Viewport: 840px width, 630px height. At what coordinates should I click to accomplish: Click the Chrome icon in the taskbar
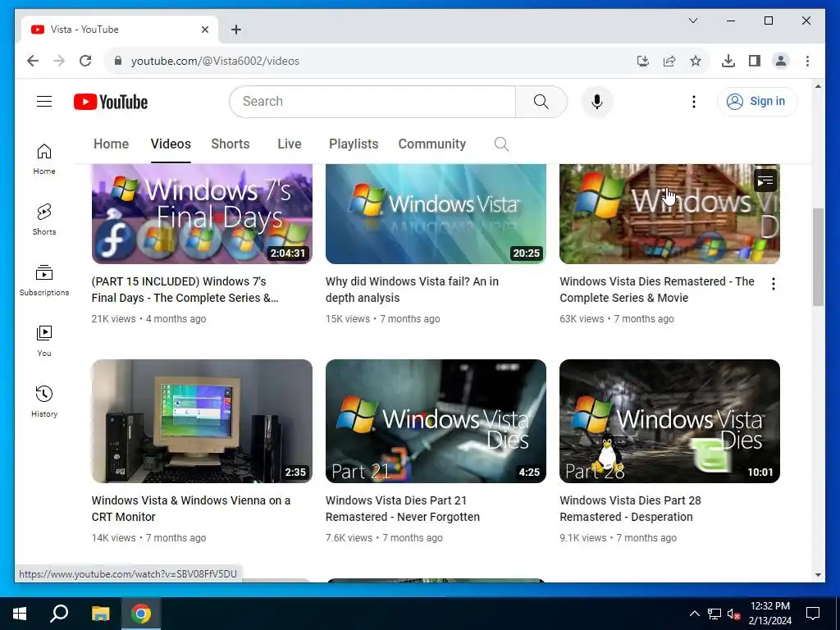[x=141, y=614]
